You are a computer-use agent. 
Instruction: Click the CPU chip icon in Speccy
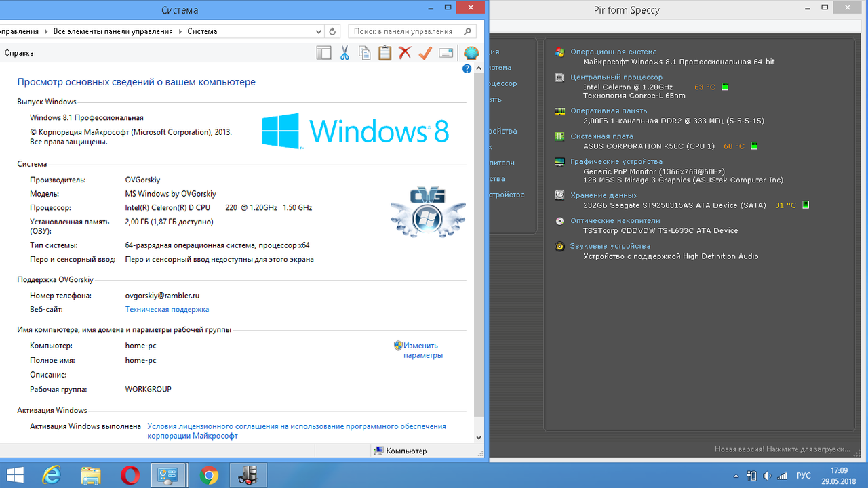(559, 77)
